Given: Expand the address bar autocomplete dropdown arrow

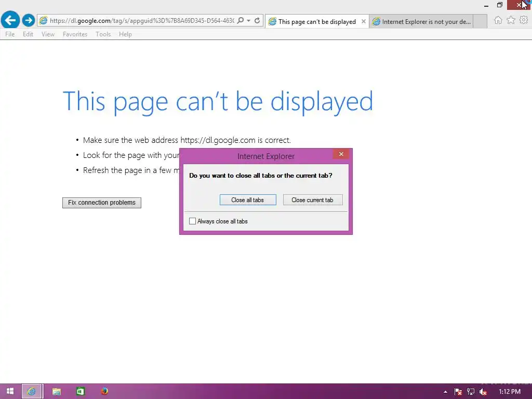Looking at the screenshot, I should [x=249, y=21].
